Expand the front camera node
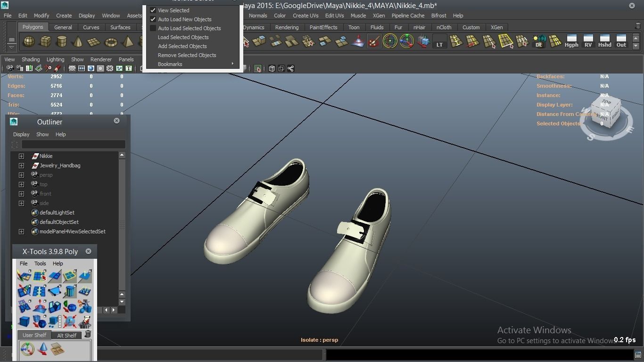This screenshot has height=362, width=644. [21, 194]
